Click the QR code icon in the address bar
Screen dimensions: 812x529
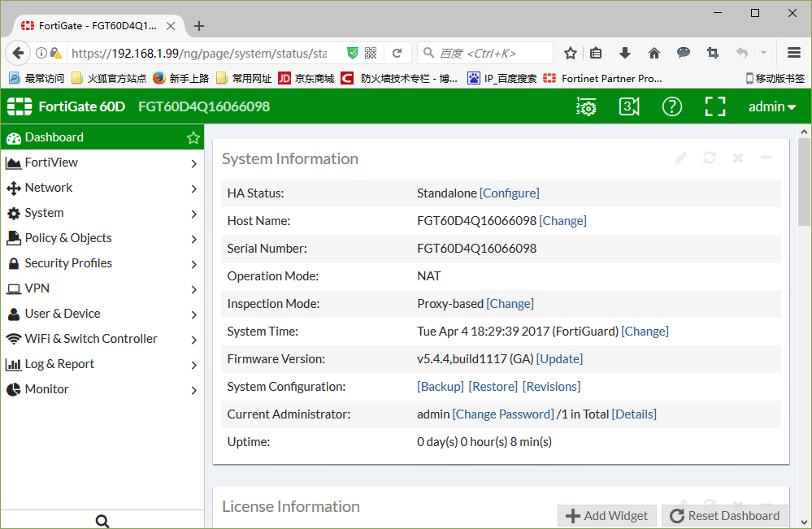371,53
